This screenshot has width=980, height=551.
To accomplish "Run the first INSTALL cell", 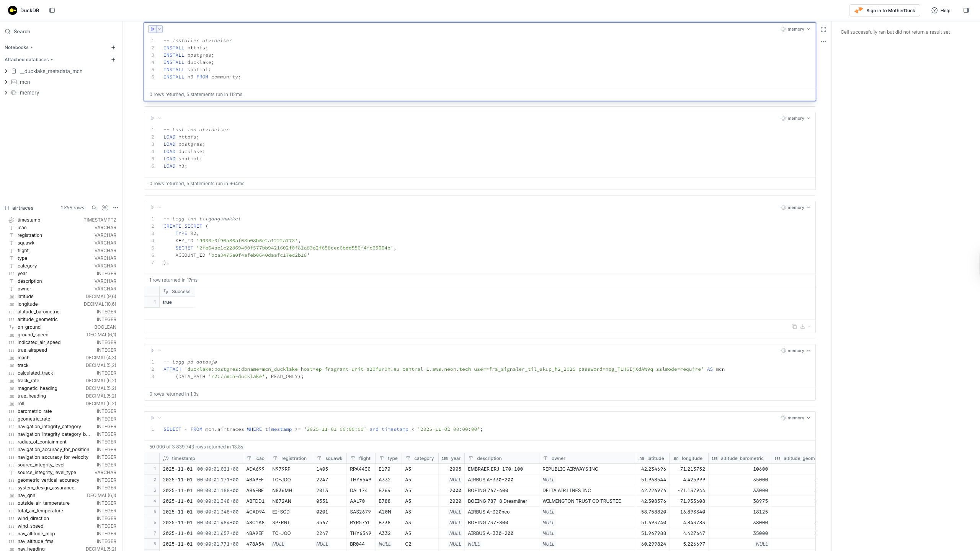I will pyautogui.click(x=152, y=29).
